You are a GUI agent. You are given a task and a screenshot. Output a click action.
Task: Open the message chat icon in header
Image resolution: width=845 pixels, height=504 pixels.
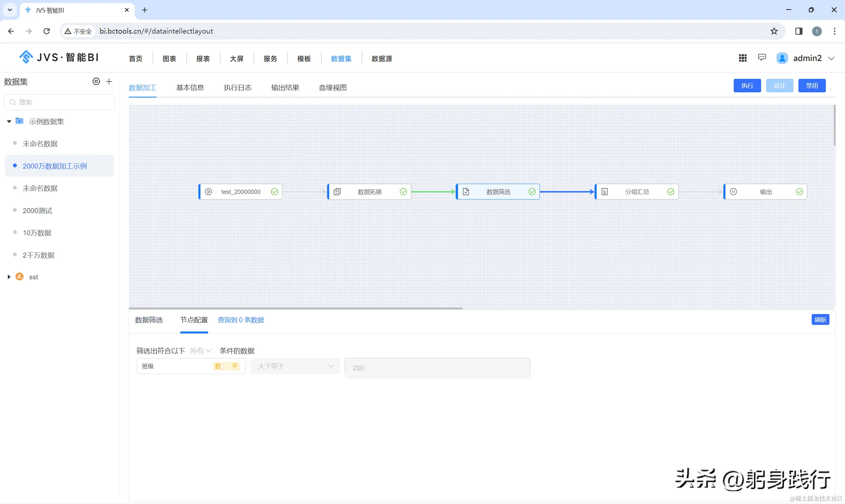(762, 57)
